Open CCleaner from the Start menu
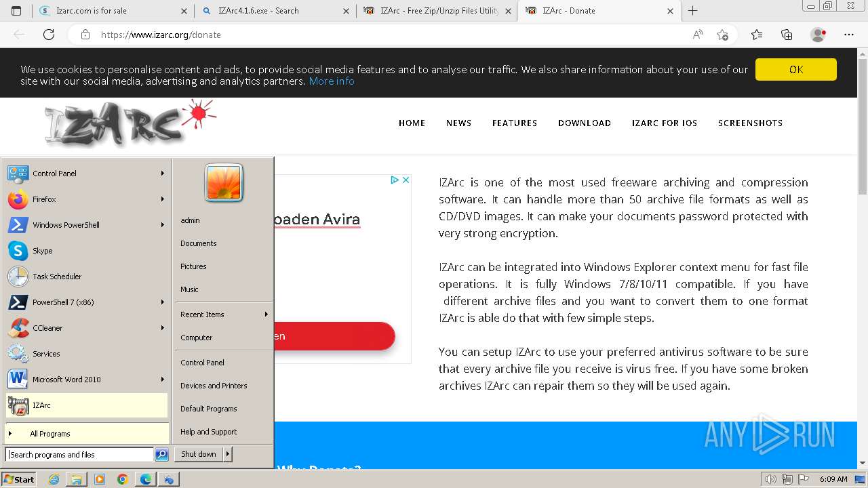Image resolution: width=868 pixels, height=488 pixels. (x=86, y=328)
